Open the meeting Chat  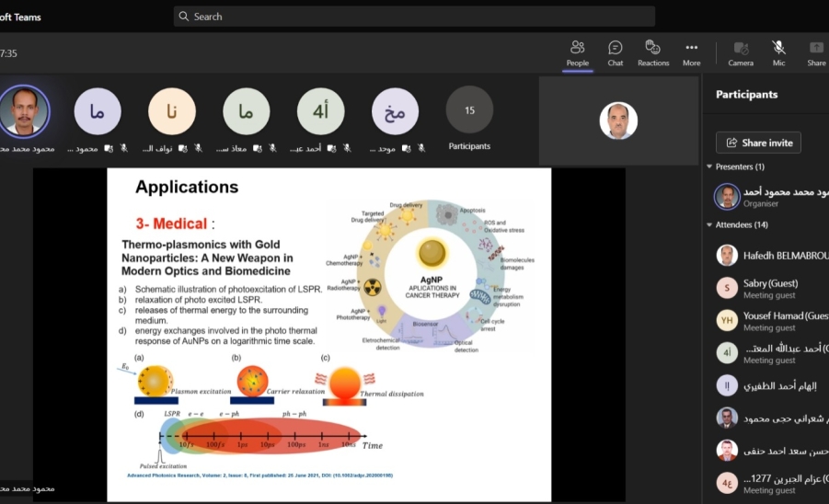[615, 53]
